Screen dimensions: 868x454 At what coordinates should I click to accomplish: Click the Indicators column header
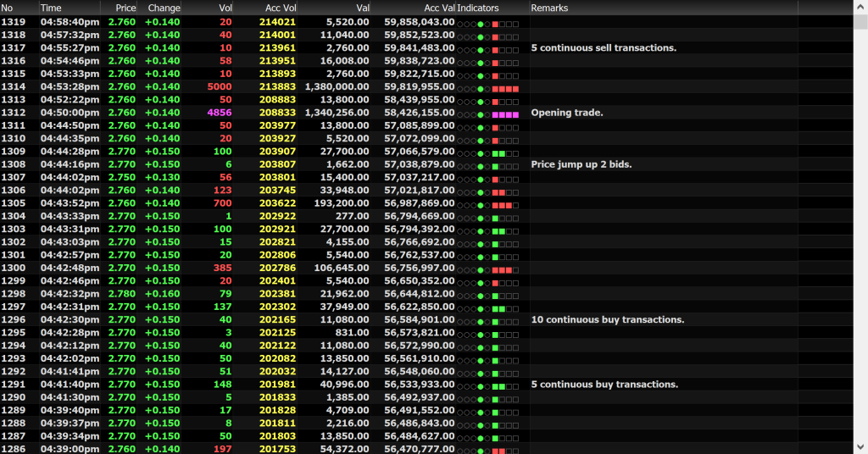click(478, 8)
